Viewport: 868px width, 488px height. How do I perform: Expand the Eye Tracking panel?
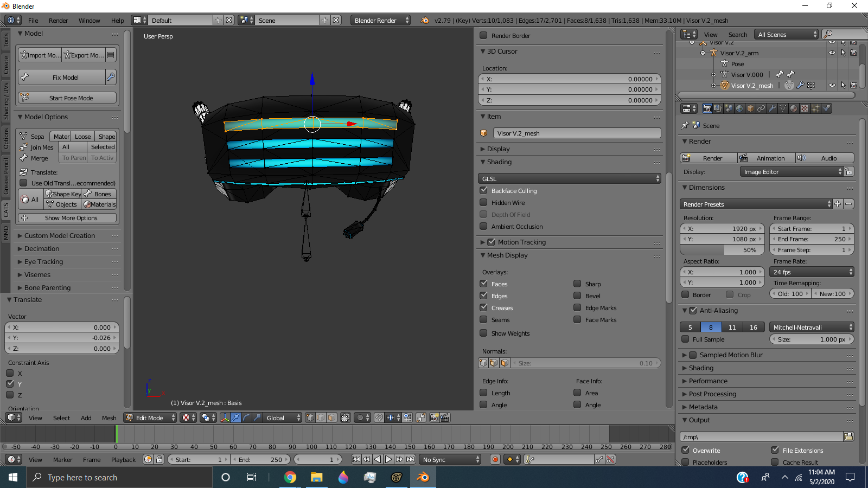(x=43, y=261)
